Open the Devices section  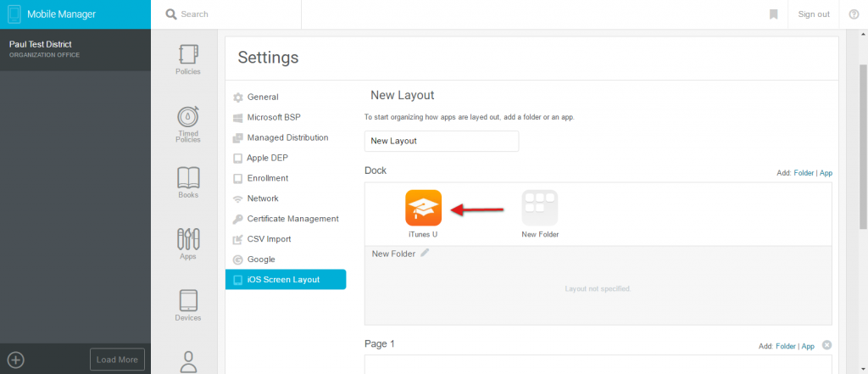(188, 305)
